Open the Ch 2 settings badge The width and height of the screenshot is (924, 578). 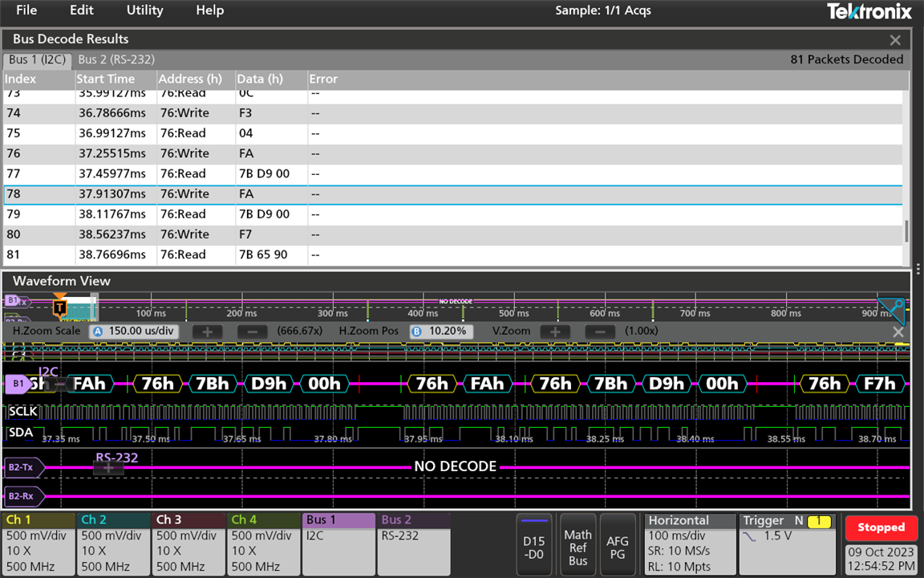[113, 543]
